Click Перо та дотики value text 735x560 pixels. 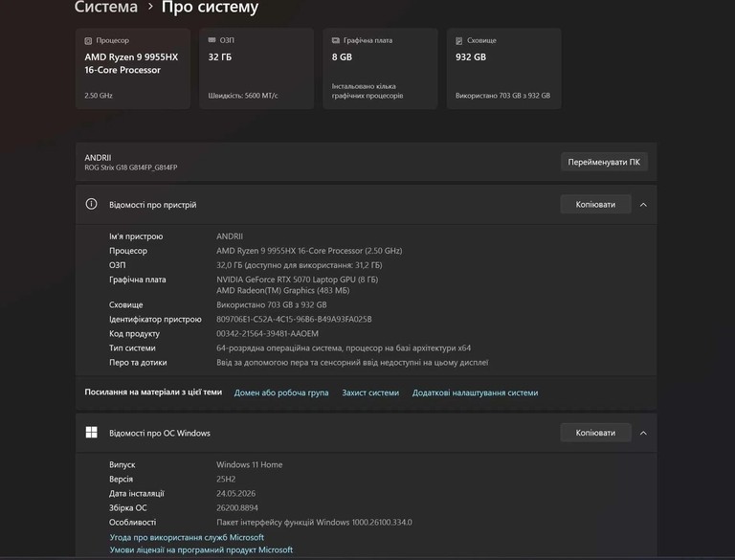[x=352, y=363]
